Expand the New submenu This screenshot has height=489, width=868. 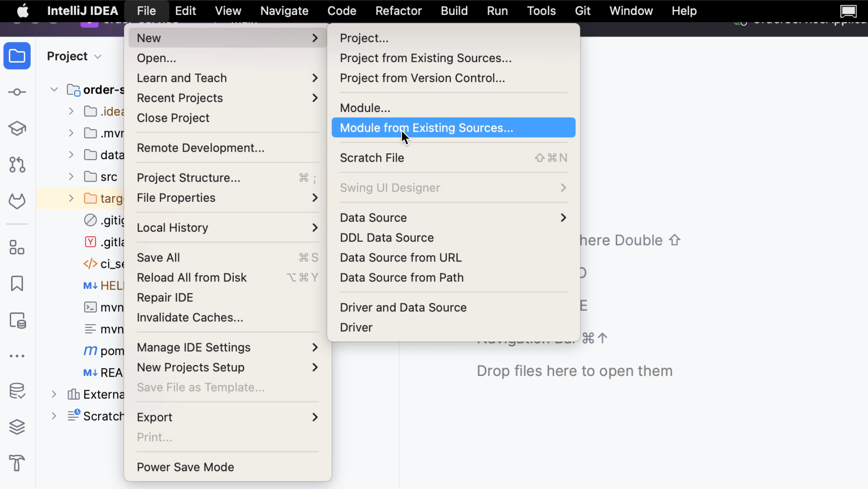[148, 38]
